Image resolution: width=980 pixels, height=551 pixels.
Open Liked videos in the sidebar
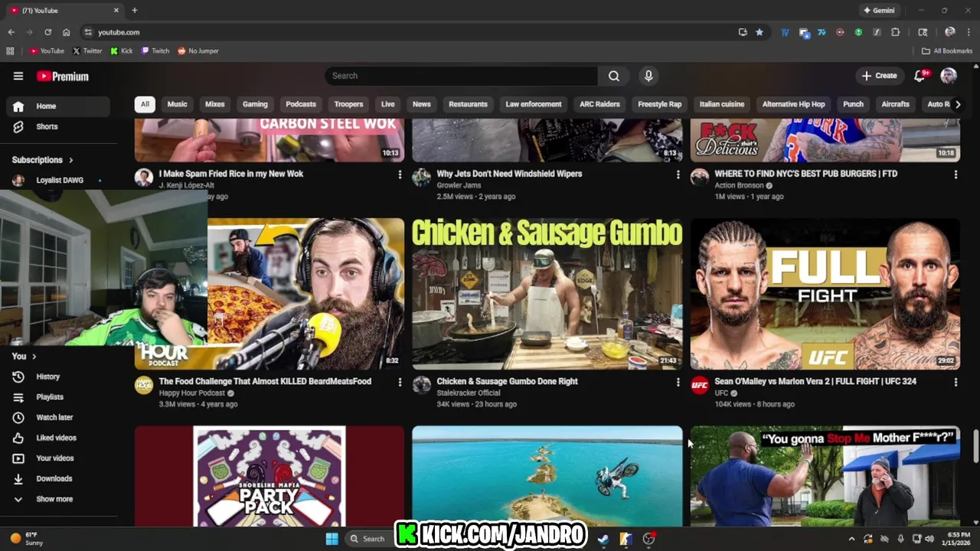[58, 438]
